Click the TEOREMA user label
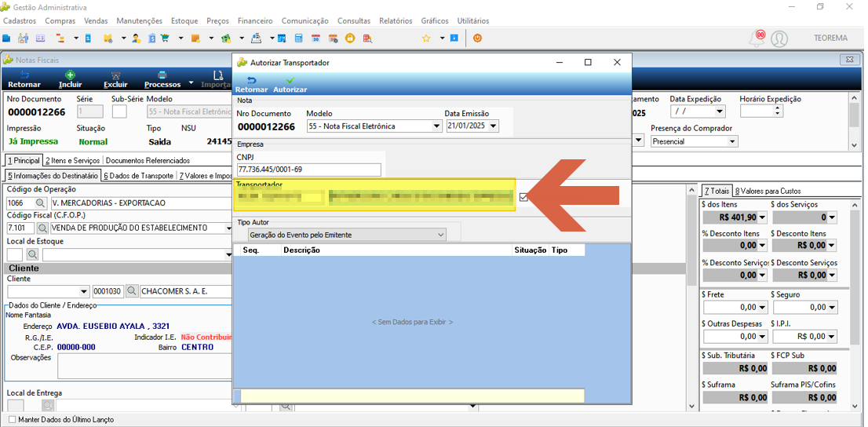The height and width of the screenshot is (427, 868). (830, 38)
